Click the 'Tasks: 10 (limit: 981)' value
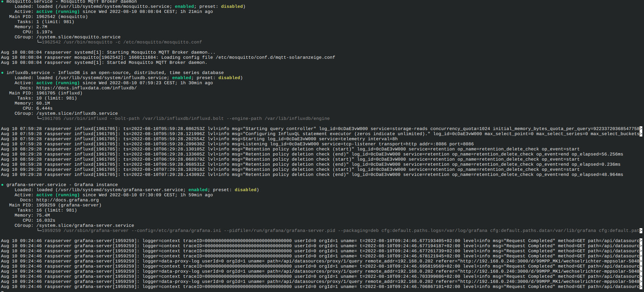Viewport: 644px width, 292px height. point(57,98)
